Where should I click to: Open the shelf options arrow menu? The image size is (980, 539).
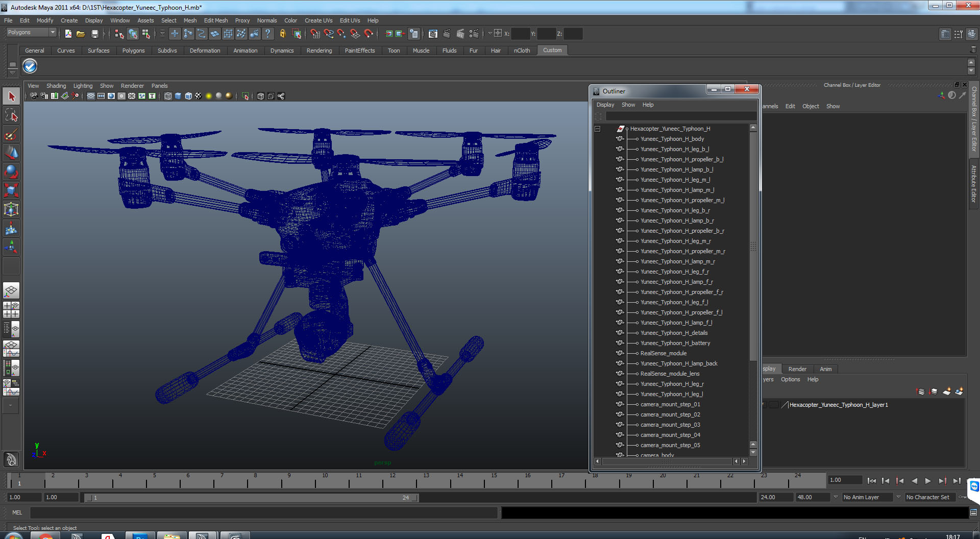pyautogui.click(x=12, y=72)
